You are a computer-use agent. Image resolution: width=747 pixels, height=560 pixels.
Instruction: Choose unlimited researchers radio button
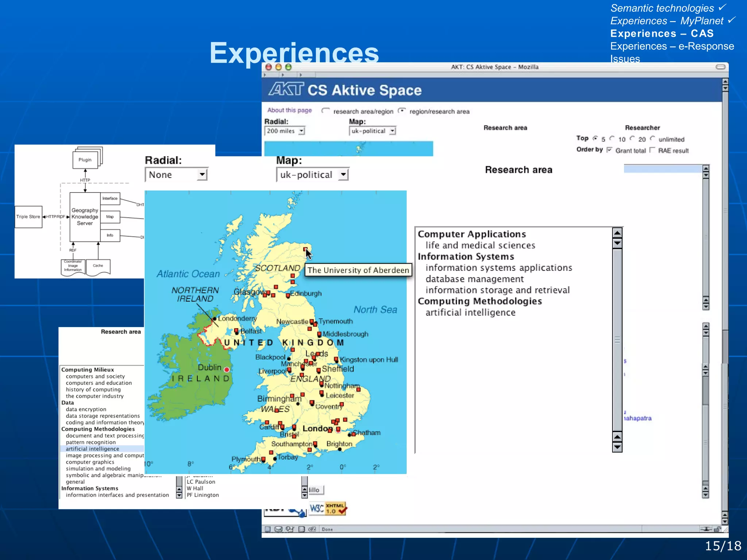click(653, 139)
